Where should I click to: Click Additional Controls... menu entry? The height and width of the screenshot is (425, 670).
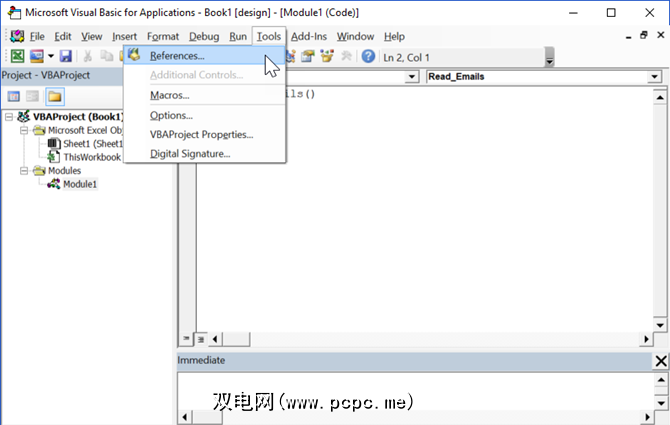(205, 75)
